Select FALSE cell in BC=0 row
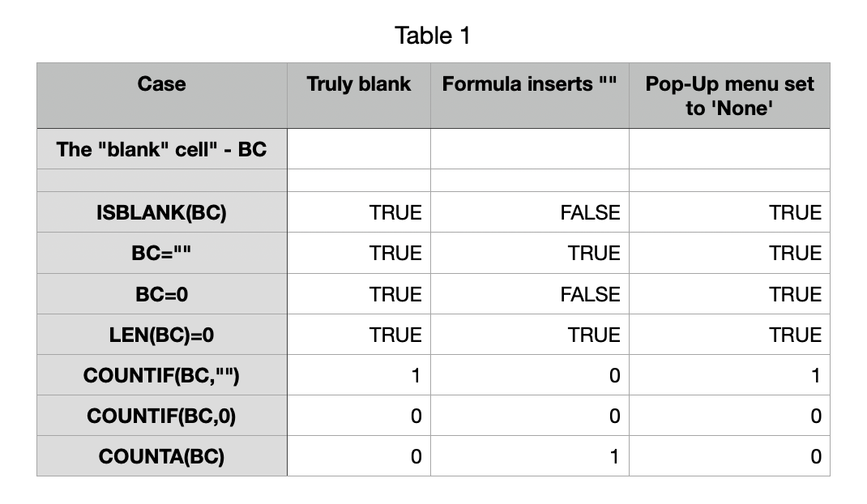The image size is (867, 504). click(x=590, y=294)
